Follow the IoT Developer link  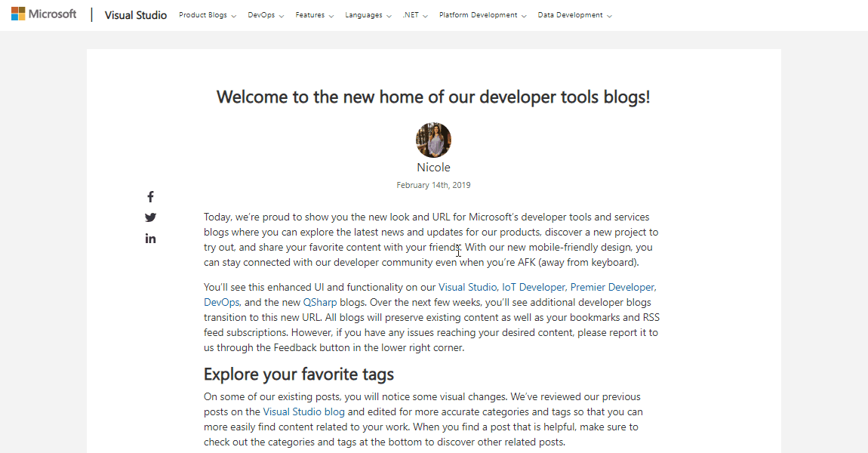coord(534,287)
